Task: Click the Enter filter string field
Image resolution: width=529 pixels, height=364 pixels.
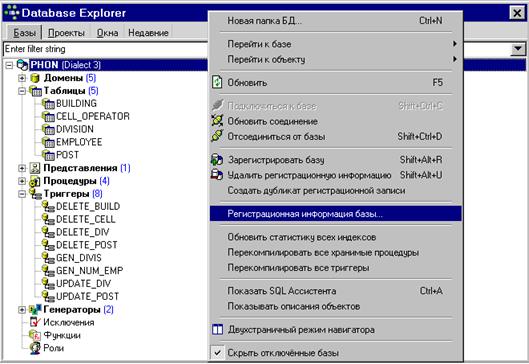Action: [106, 49]
